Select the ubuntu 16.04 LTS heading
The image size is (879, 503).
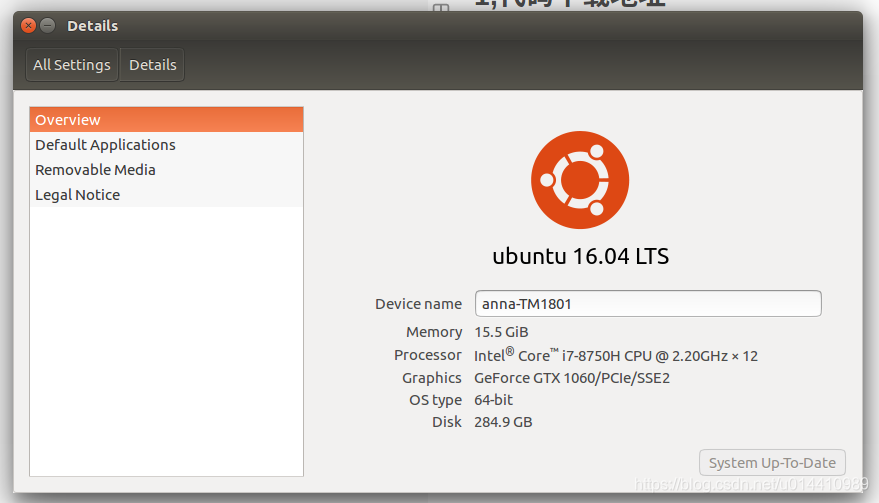coord(580,256)
